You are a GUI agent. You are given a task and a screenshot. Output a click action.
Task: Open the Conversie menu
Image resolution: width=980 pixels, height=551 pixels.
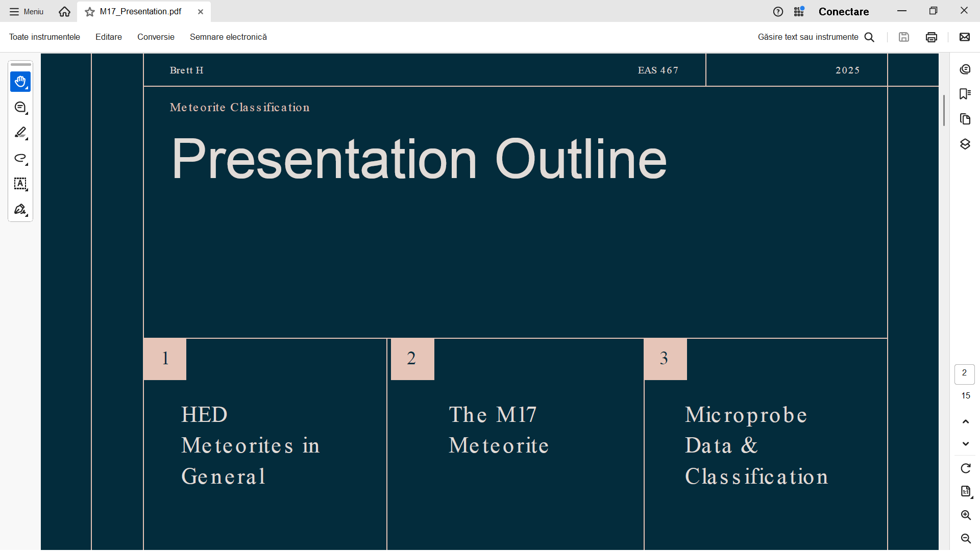point(156,37)
